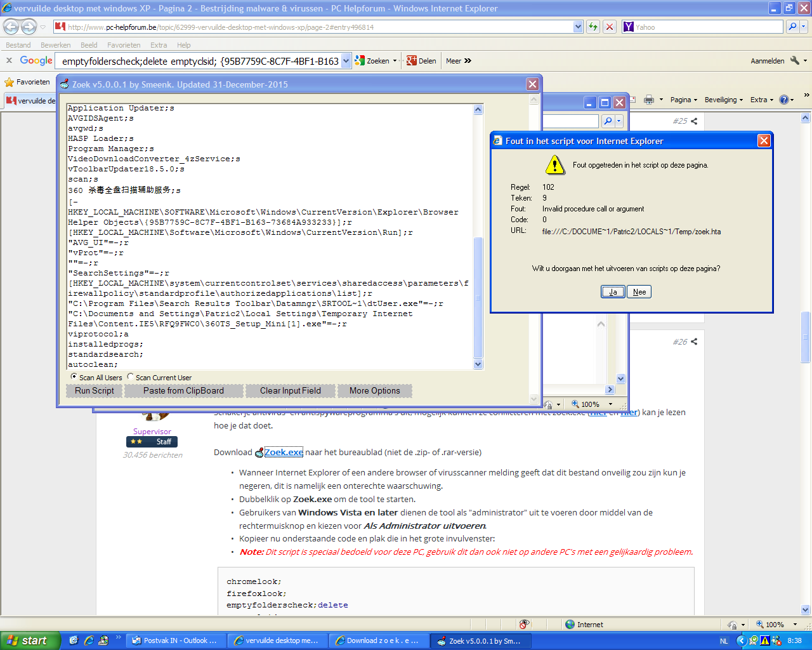Click the Windows start button
This screenshot has height=650, width=812.
(30, 640)
